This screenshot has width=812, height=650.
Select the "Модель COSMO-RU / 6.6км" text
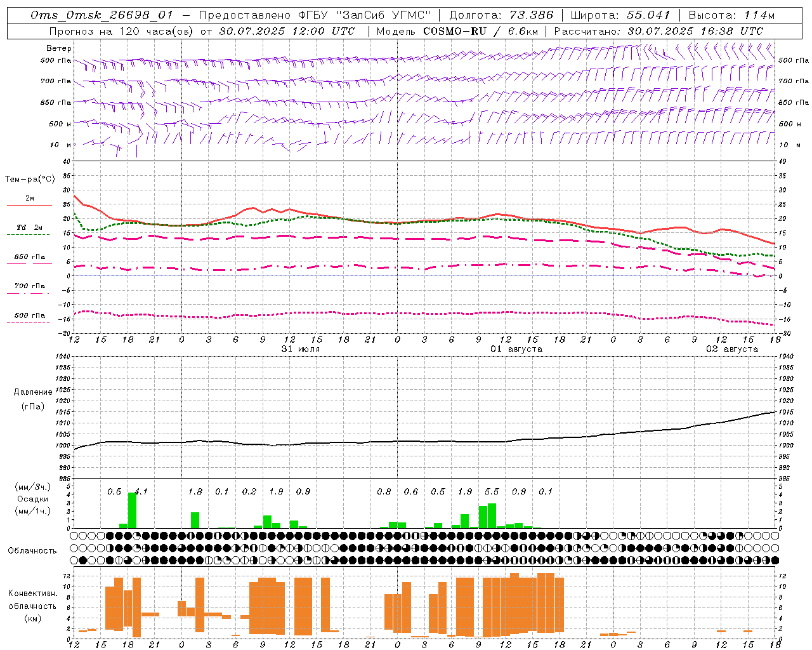tap(457, 31)
